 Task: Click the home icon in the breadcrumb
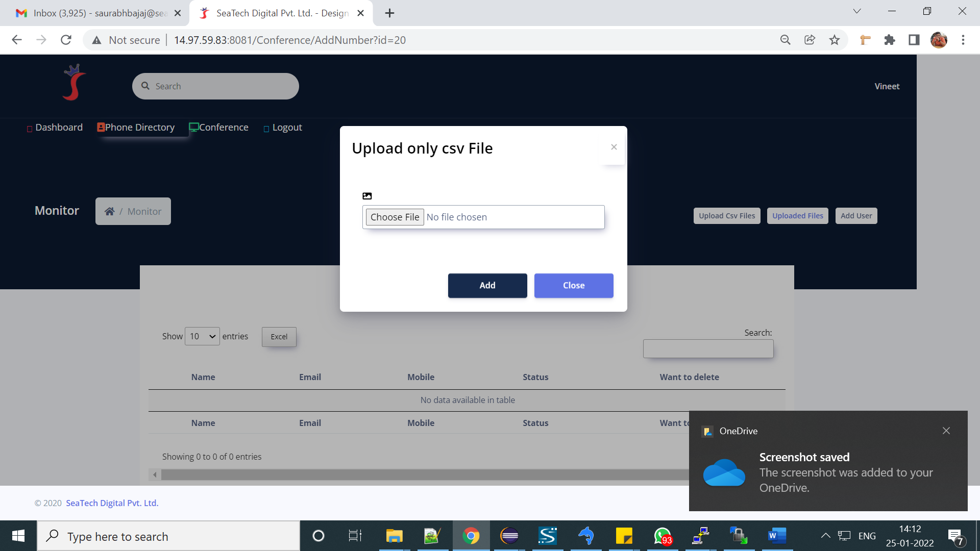[x=109, y=211]
